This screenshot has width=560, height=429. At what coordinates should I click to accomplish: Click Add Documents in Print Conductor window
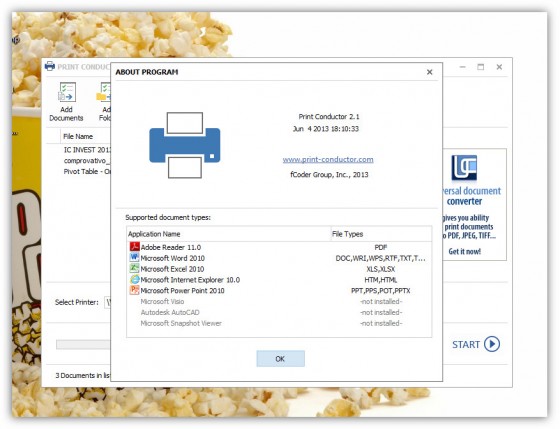(66, 102)
